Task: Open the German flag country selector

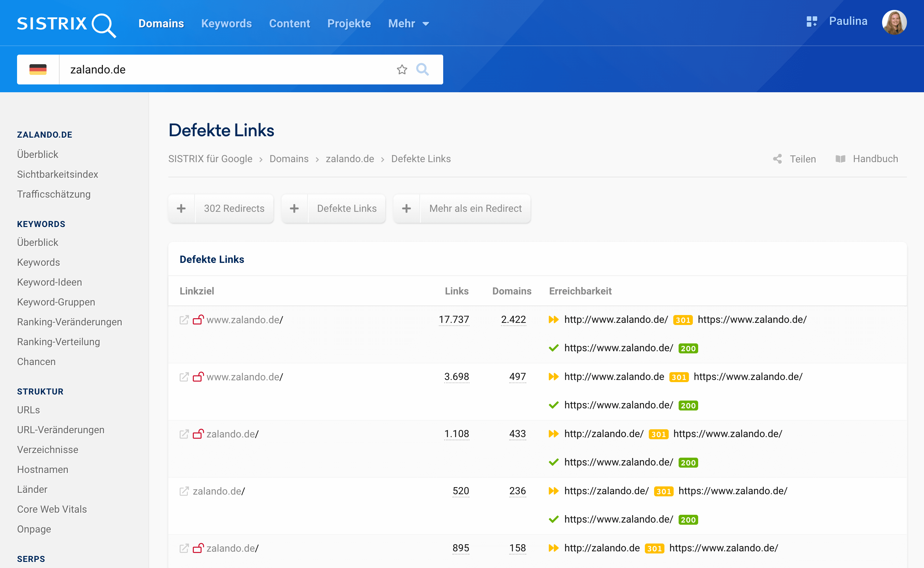Action: (38, 70)
